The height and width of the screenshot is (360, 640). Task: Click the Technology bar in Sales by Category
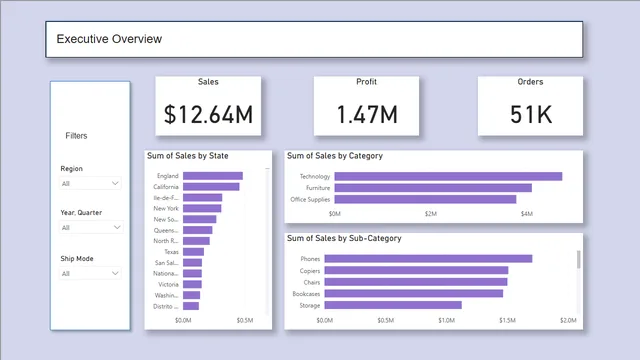click(x=448, y=176)
